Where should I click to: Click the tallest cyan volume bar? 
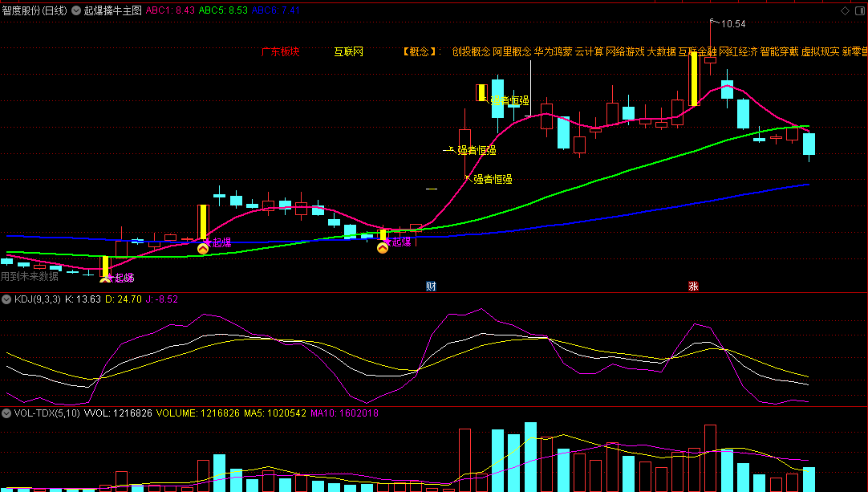click(x=530, y=457)
